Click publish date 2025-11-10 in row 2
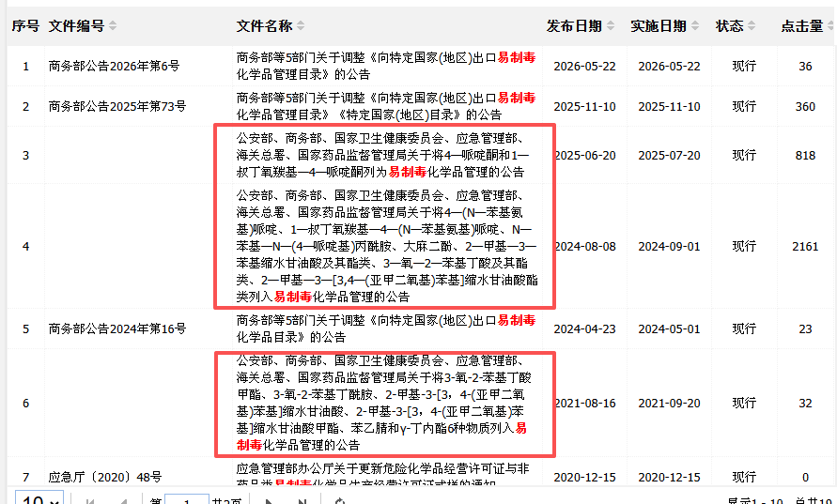Viewport: 837px width, 504px height. (x=584, y=107)
